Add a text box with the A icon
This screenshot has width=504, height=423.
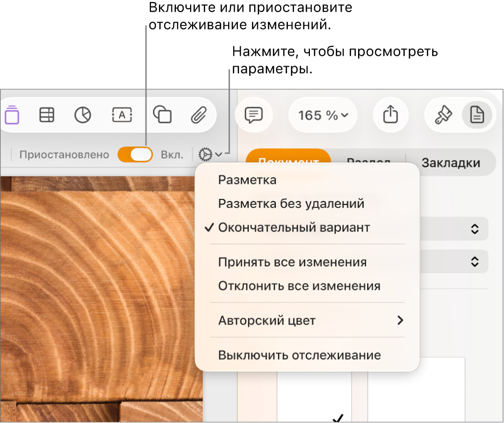[x=122, y=115]
